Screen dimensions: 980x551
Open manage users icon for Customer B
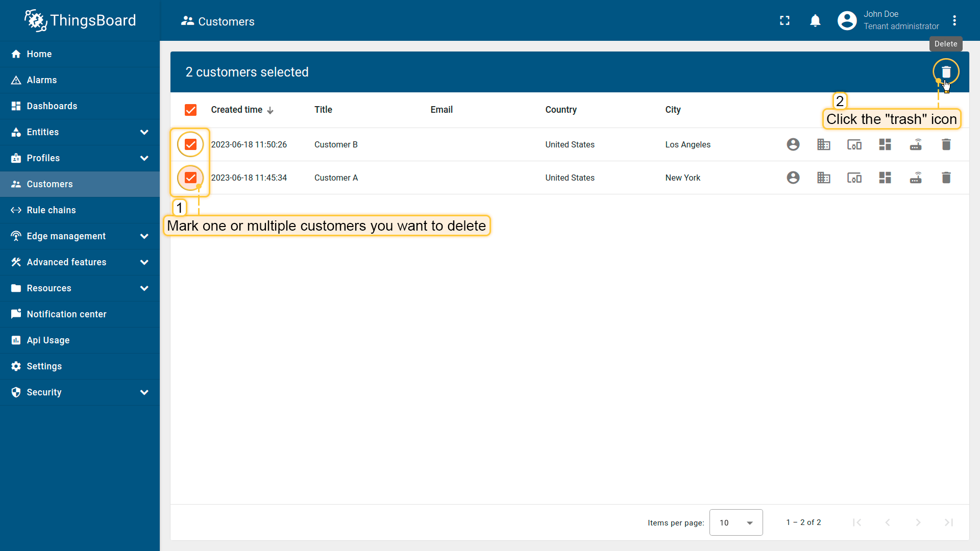793,144
